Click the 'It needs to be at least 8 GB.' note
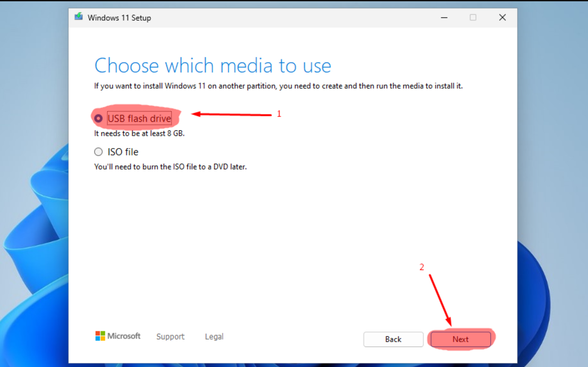Screen dimensions: 588x367 tap(139, 133)
